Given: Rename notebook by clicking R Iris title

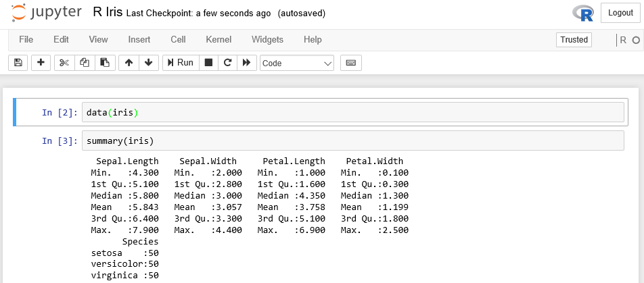Looking at the screenshot, I should tap(107, 13).
